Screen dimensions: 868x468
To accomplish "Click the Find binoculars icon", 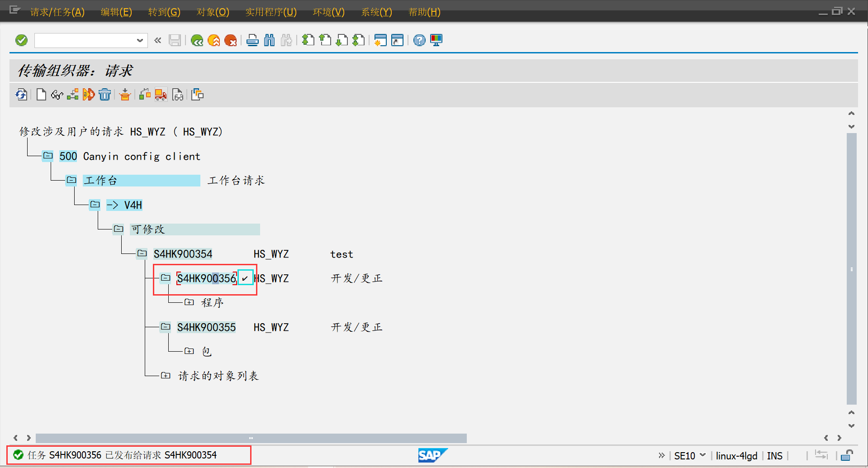I will pos(269,40).
